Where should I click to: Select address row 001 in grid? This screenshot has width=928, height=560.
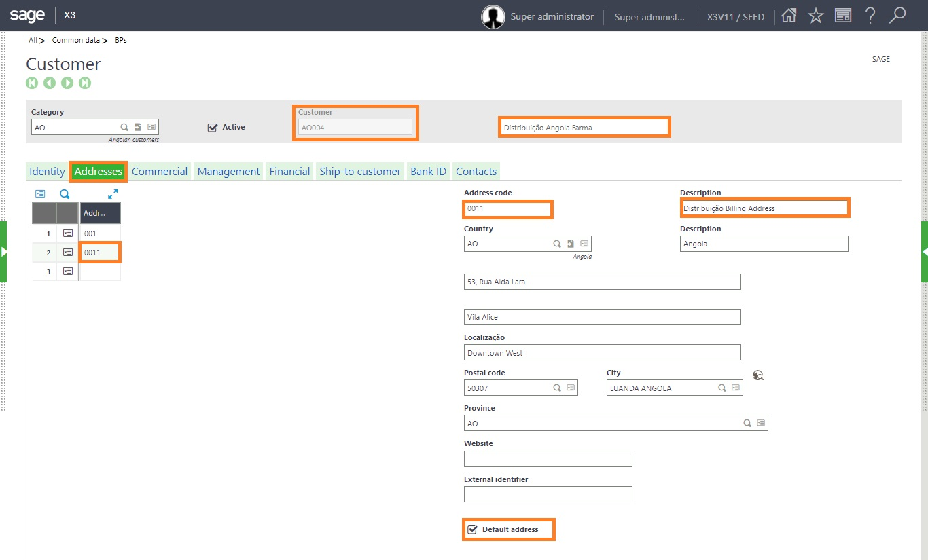(100, 233)
